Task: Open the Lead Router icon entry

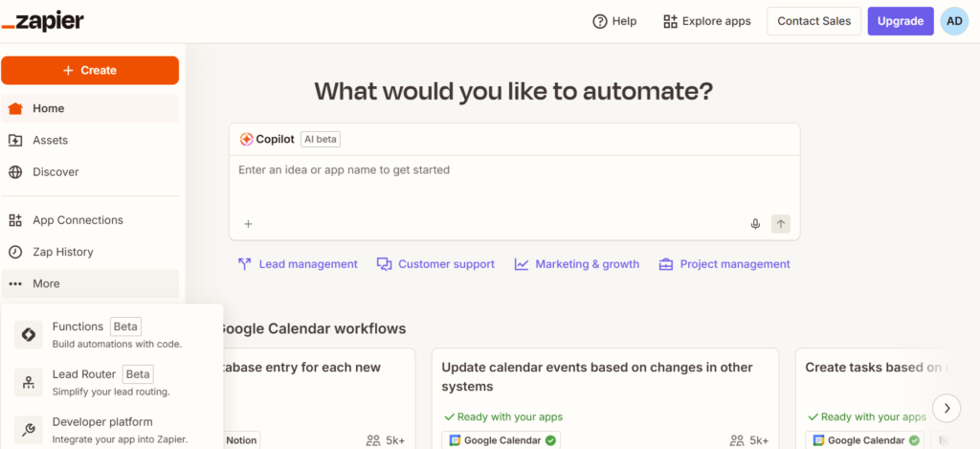Action: coord(29,382)
